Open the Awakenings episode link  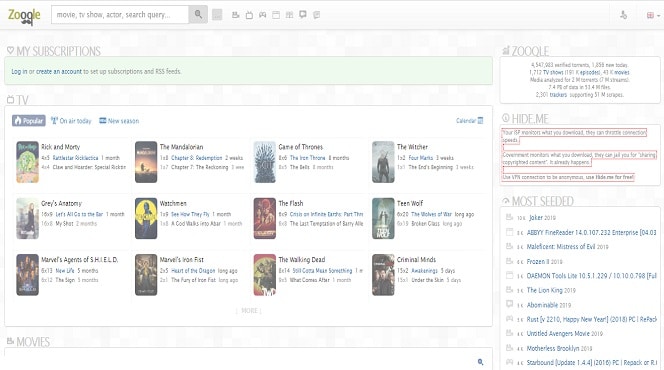[424, 271]
